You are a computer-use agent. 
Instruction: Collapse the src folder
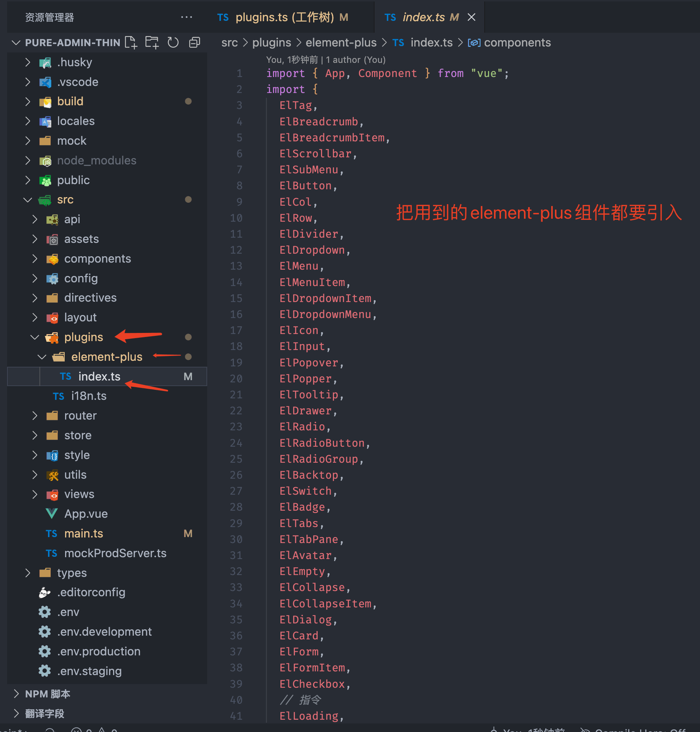coord(28,200)
